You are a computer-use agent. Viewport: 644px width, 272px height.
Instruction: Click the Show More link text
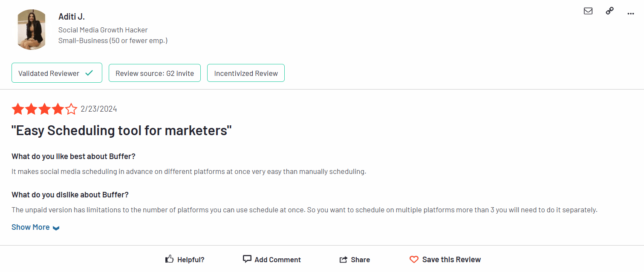coord(31,227)
